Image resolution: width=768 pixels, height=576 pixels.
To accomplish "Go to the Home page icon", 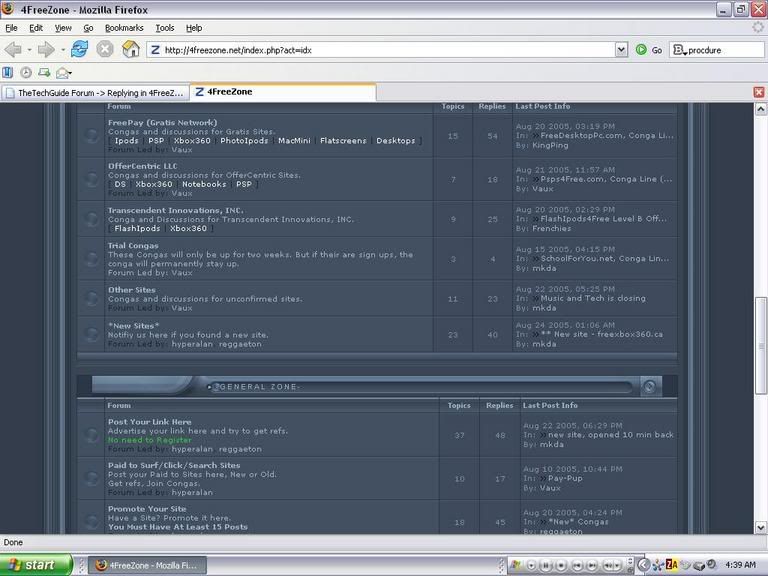I will (131, 49).
